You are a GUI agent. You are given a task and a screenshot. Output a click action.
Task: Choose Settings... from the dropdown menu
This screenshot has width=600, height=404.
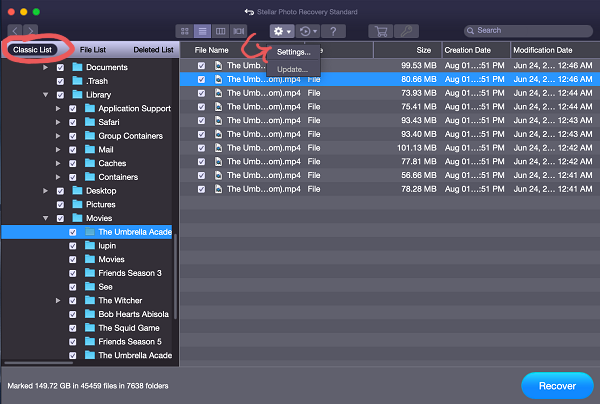pyautogui.click(x=293, y=52)
